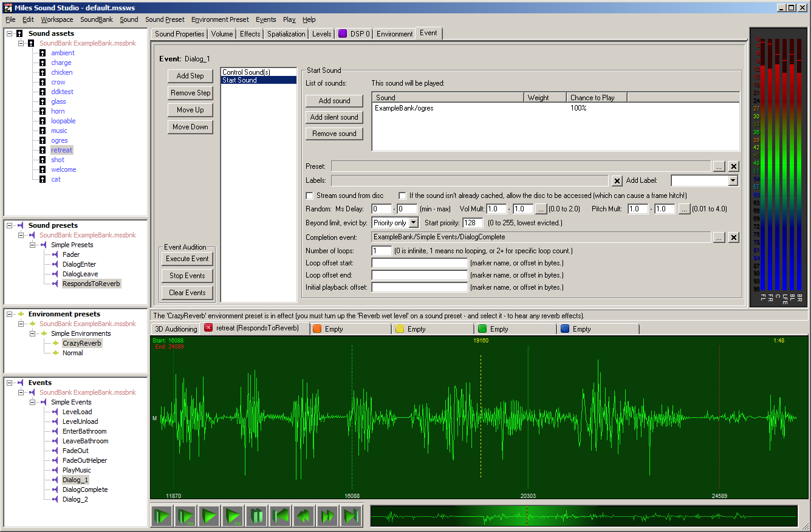811x532 pixels.
Task: Enable Stream sound from disc checkbox
Action: (x=310, y=196)
